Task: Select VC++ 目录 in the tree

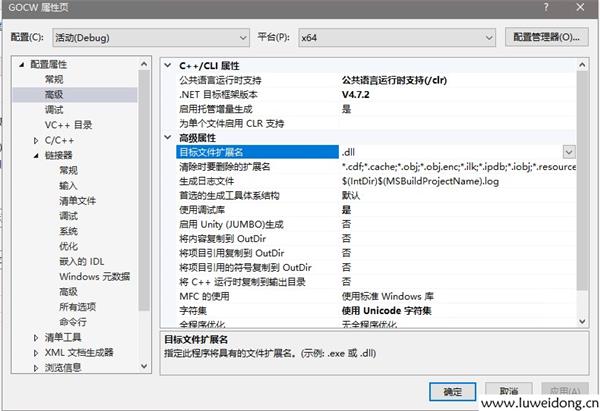Action: click(x=68, y=125)
